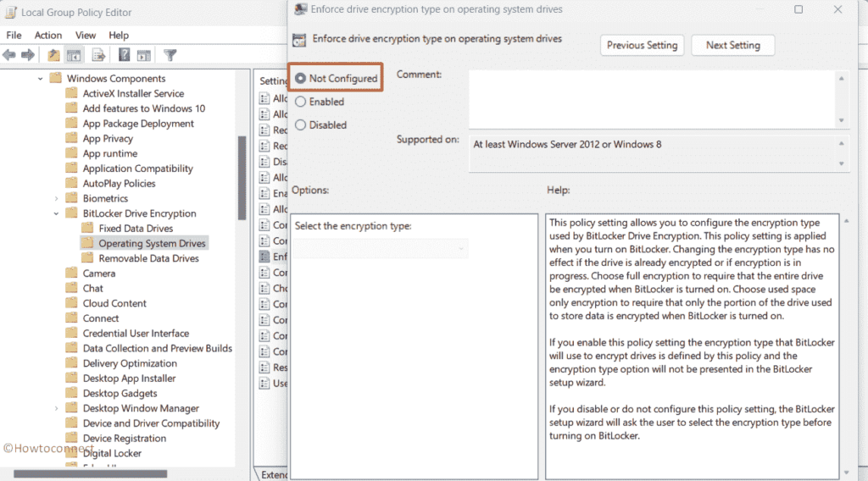This screenshot has height=481, width=868.
Task: Click the Next Setting button
Action: click(x=733, y=46)
